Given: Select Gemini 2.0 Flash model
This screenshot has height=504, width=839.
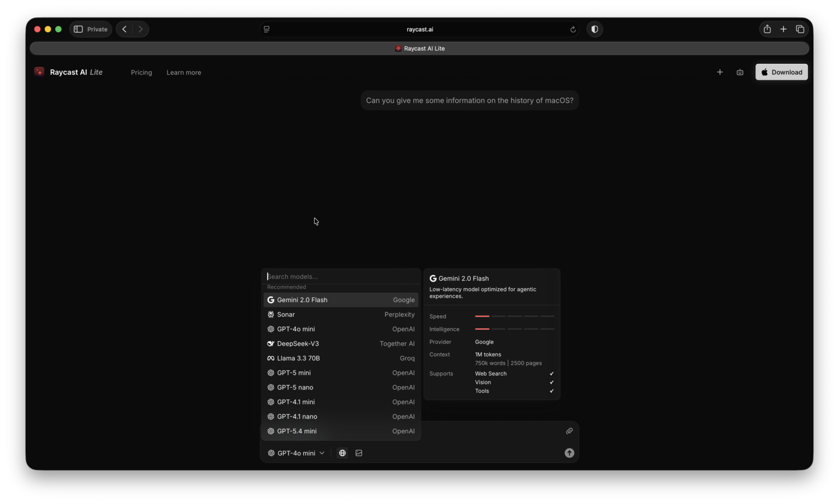Looking at the screenshot, I should pyautogui.click(x=341, y=300).
